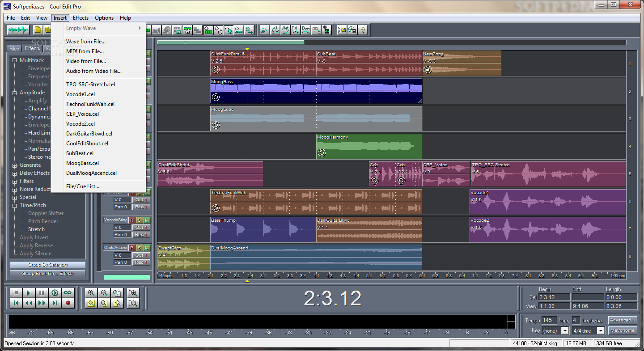Select the MoogHarmony clip on track 4
644x351 pixels.
point(369,146)
